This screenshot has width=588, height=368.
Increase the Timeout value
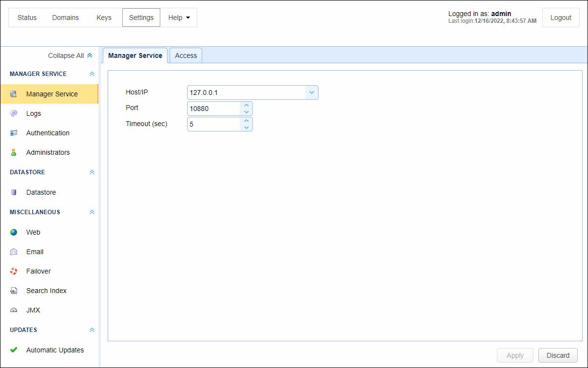(x=247, y=121)
